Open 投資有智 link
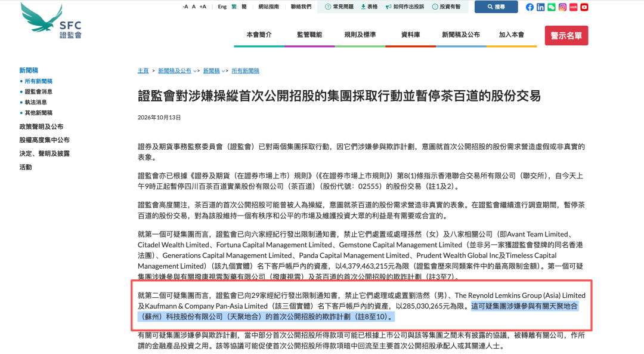 [447, 7]
